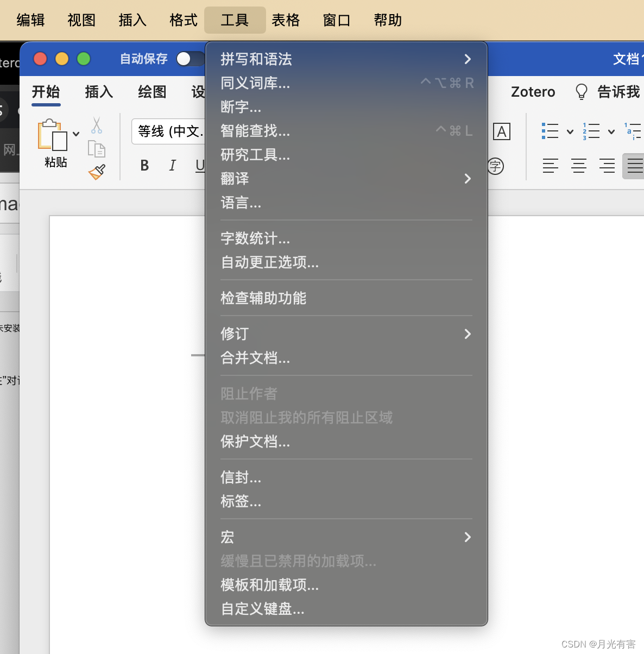The width and height of the screenshot is (644, 654).
Task: Toggle Italic formatting
Action: tap(173, 166)
